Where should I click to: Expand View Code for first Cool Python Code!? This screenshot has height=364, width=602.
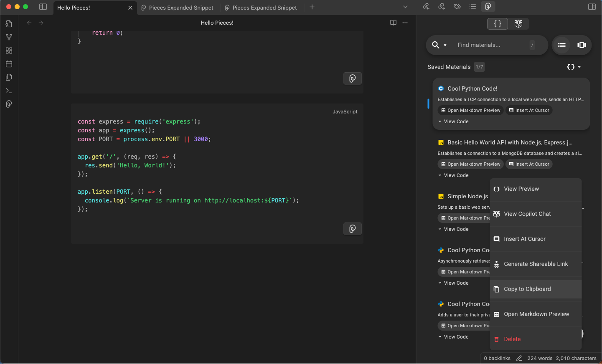453,121
